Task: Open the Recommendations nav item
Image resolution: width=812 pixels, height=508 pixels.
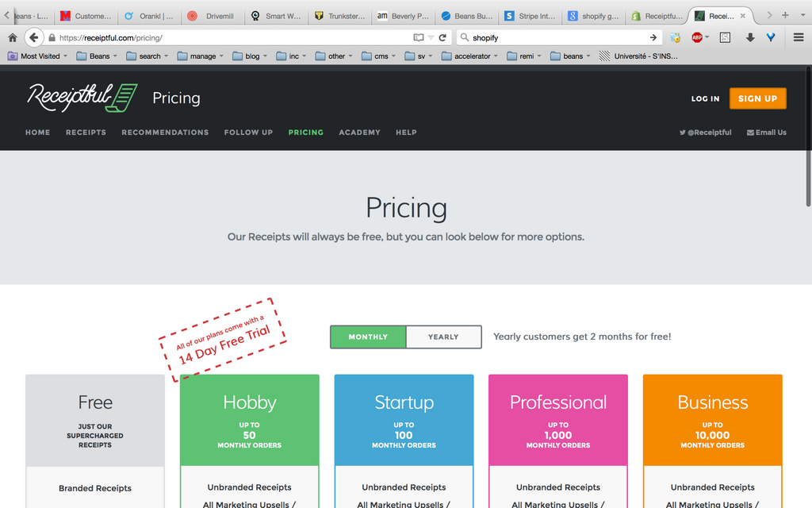Action: point(165,133)
